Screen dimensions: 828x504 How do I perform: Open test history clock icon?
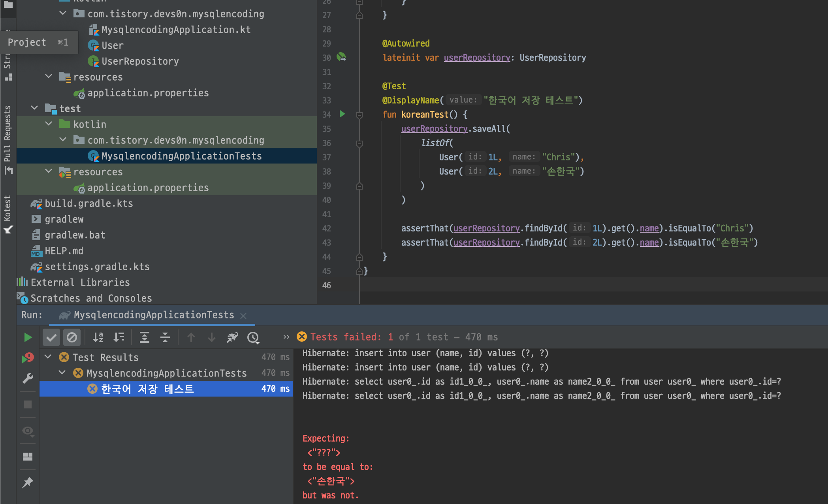point(253,337)
